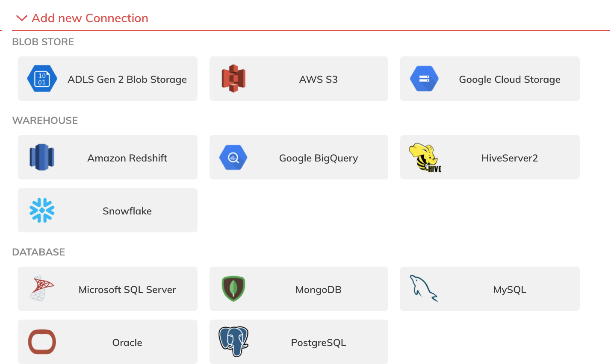
Task: Select HiveServer2 label
Action: (x=509, y=158)
